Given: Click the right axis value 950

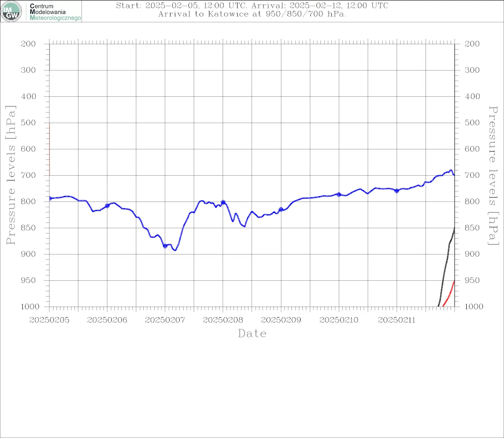Looking at the screenshot, I should click(472, 280).
